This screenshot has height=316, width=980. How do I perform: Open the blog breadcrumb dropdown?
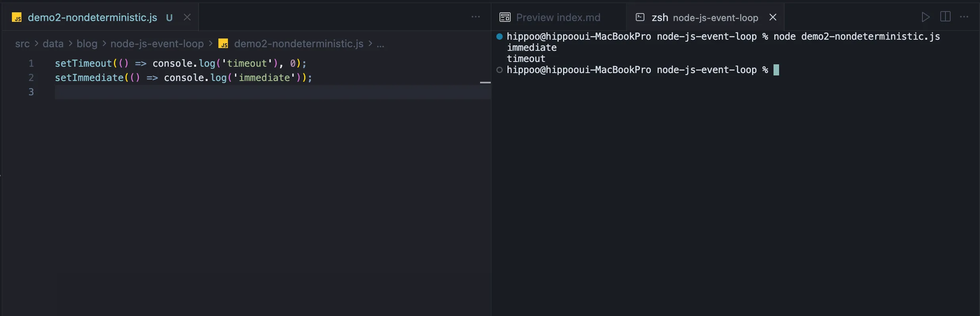[87, 44]
